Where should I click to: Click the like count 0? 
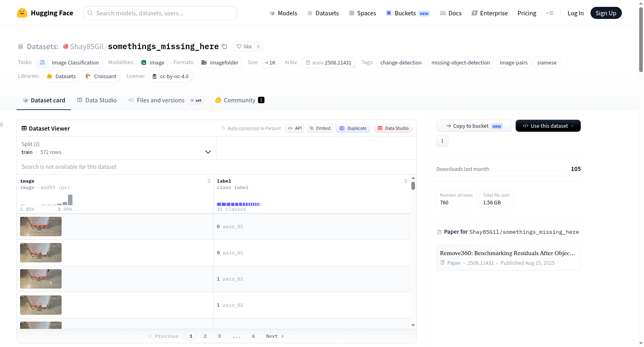click(258, 46)
